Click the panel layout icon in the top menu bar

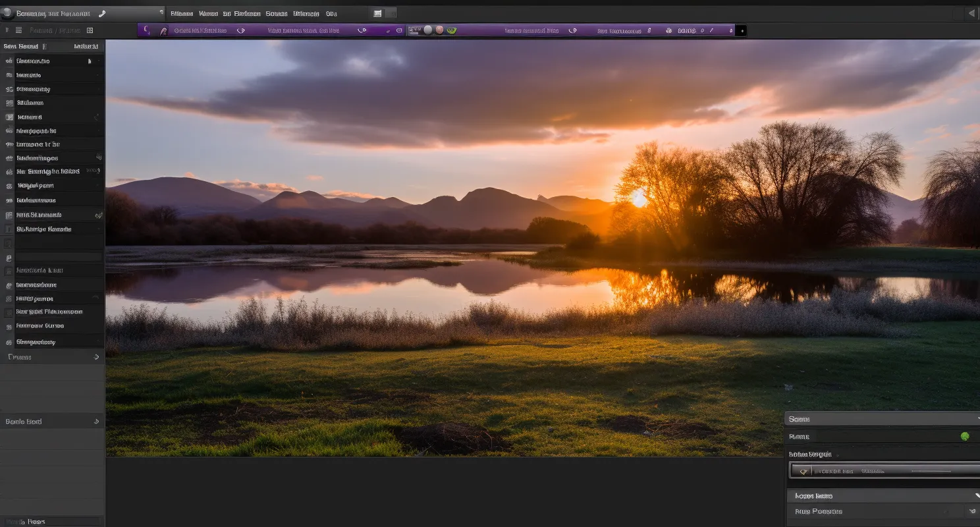pos(377,13)
